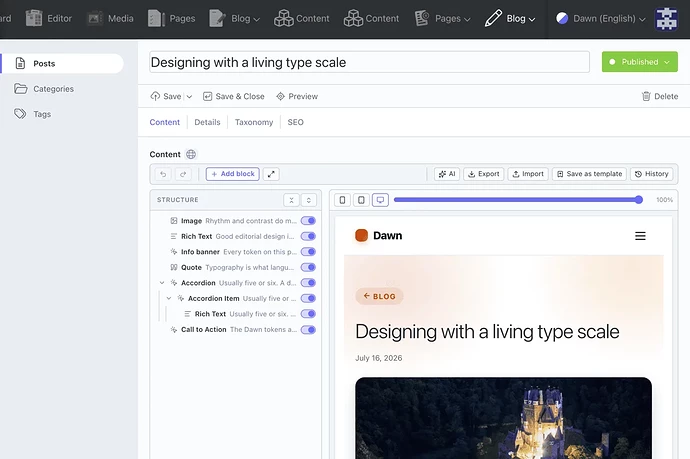Select the desktop preview device icon
Image resolution: width=690 pixels, height=459 pixels.
(x=380, y=200)
